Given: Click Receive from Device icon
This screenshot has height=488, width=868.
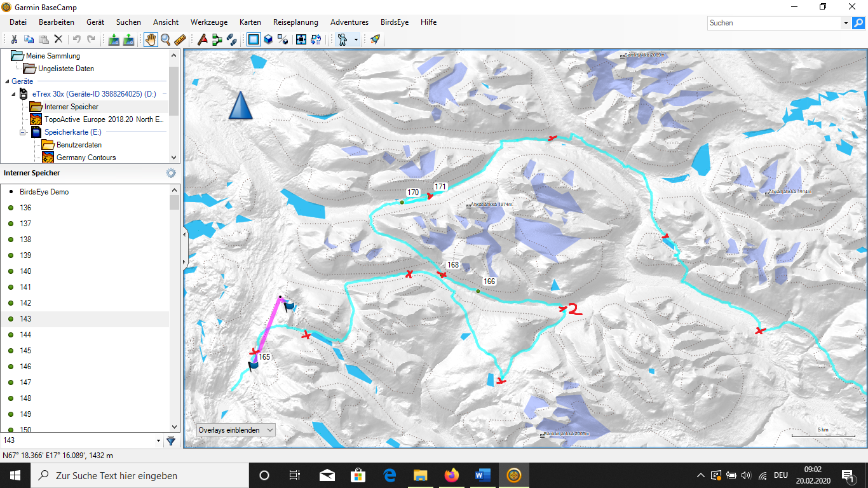Looking at the screenshot, I should point(128,39).
